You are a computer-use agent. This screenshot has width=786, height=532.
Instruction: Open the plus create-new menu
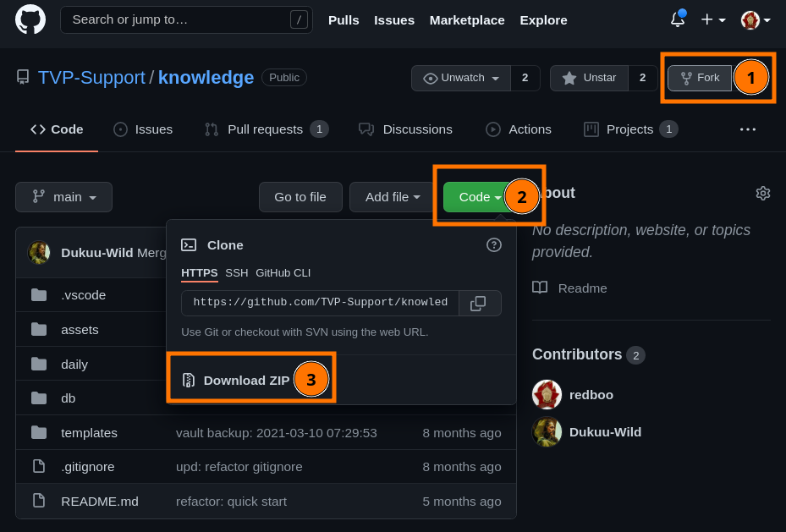[x=712, y=19]
